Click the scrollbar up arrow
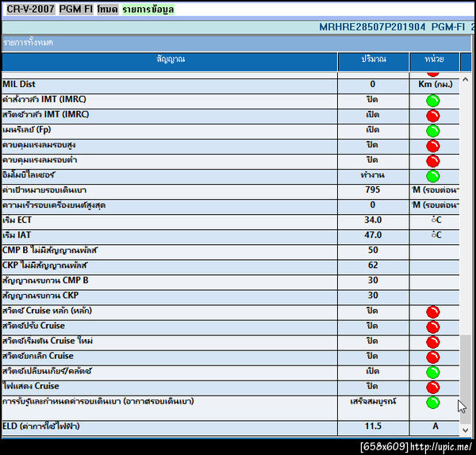This screenshot has width=476, height=455. (x=465, y=80)
